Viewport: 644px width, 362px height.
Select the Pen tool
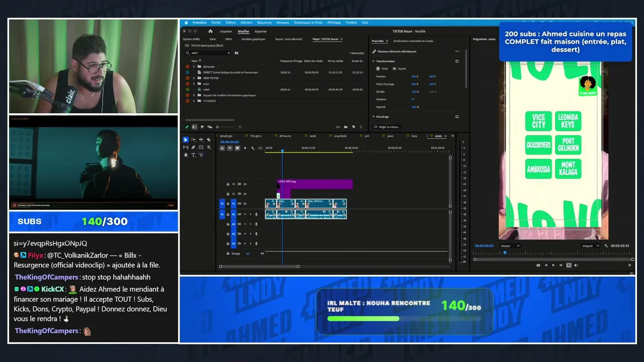click(193, 147)
